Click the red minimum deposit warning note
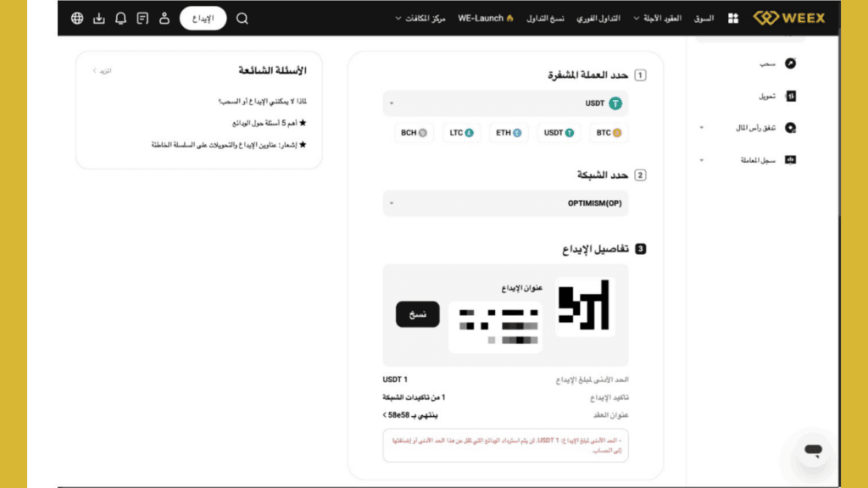Screen dimensions: 868x488 tap(505, 446)
